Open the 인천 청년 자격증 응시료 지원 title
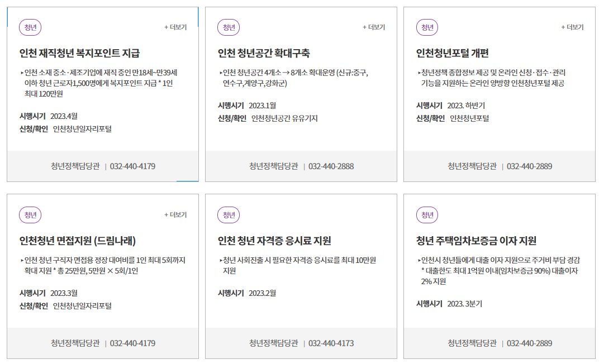 [274, 241]
